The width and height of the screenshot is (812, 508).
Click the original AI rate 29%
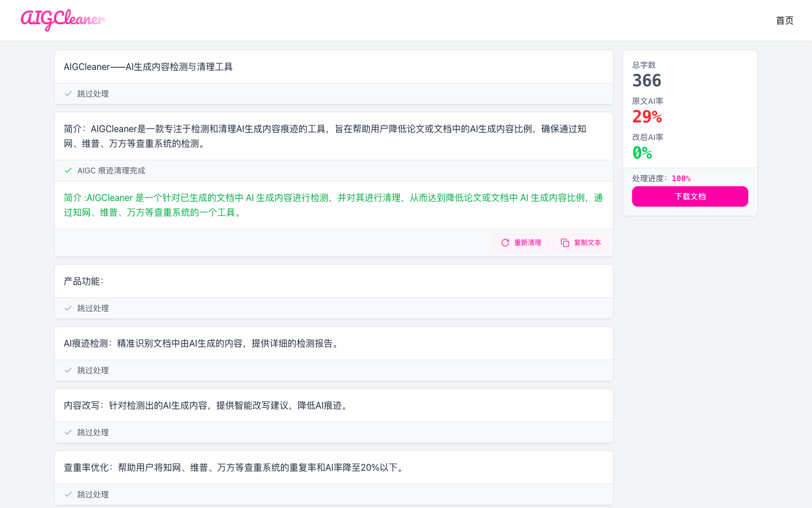click(x=647, y=117)
